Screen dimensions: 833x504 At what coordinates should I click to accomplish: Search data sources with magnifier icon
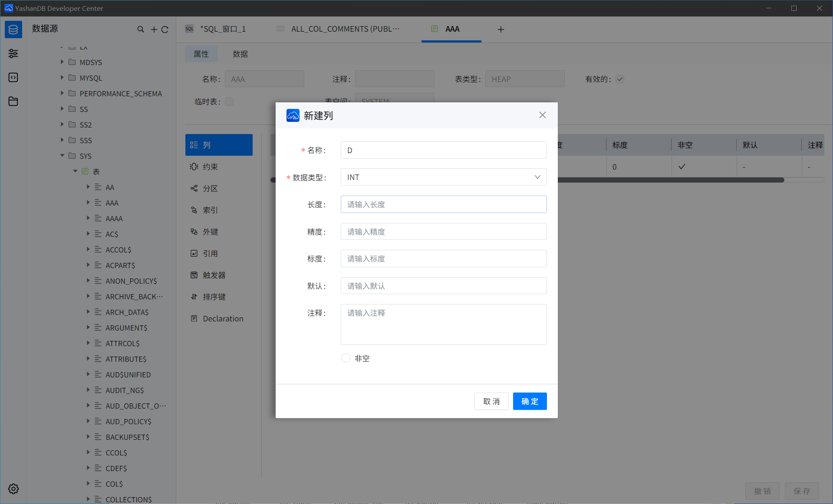click(x=141, y=29)
